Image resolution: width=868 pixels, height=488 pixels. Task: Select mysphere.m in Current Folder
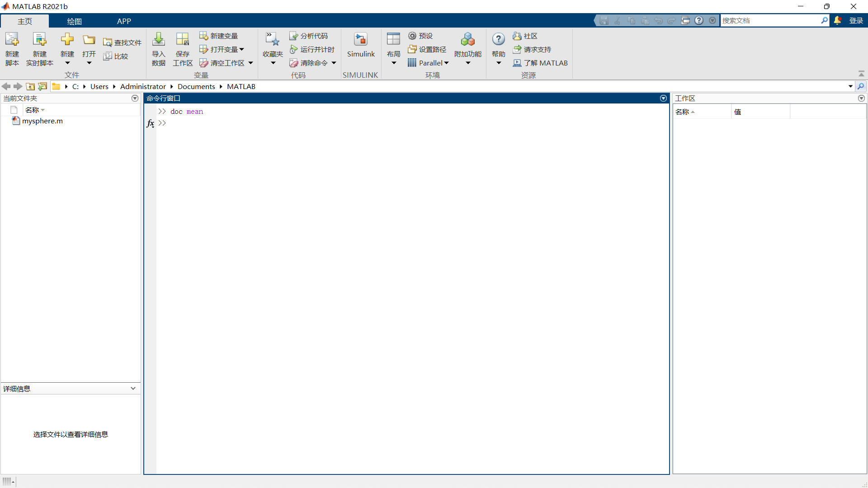pos(42,121)
